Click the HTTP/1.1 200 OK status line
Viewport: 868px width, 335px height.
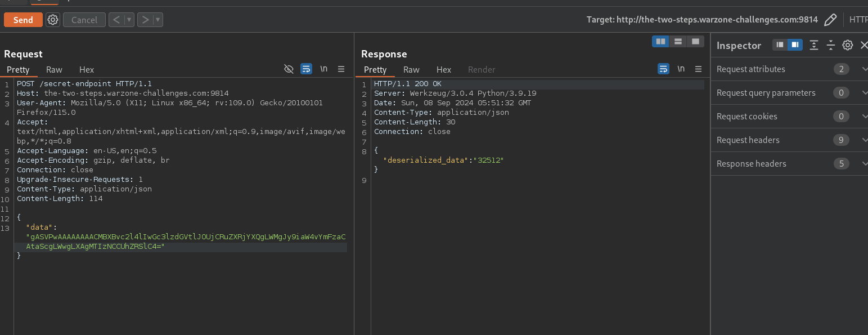(x=408, y=84)
